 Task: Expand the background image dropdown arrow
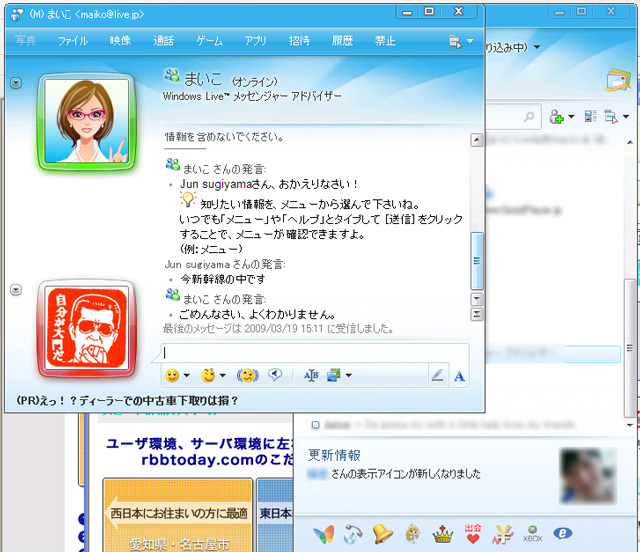[348, 375]
